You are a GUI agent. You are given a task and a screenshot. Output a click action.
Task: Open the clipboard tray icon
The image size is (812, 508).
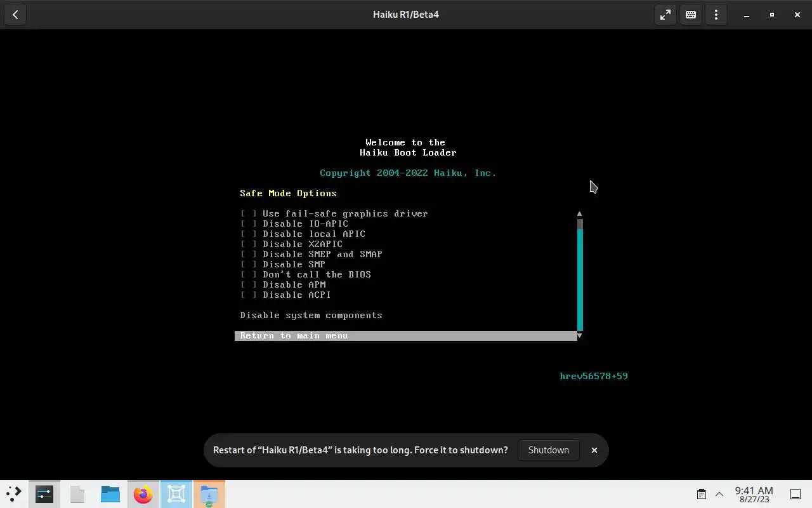(x=702, y=494)
